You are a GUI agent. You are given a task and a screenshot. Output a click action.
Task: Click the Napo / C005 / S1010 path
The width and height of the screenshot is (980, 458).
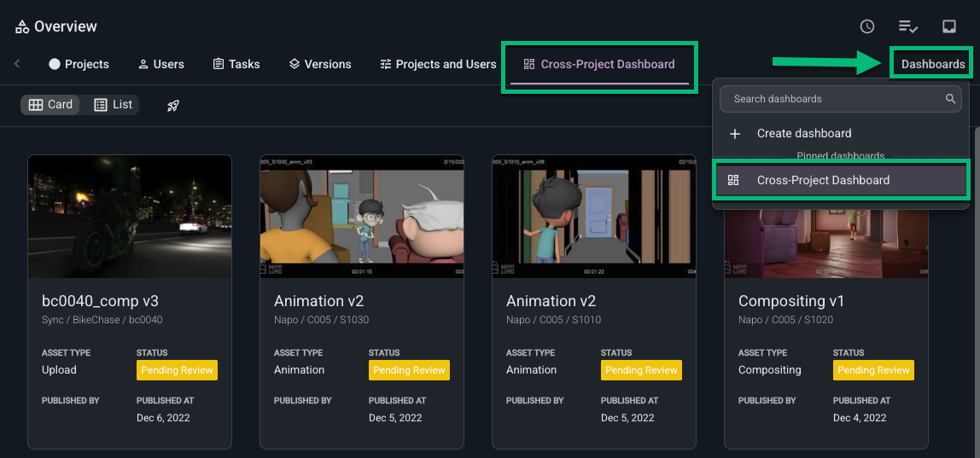pos(553,320)
